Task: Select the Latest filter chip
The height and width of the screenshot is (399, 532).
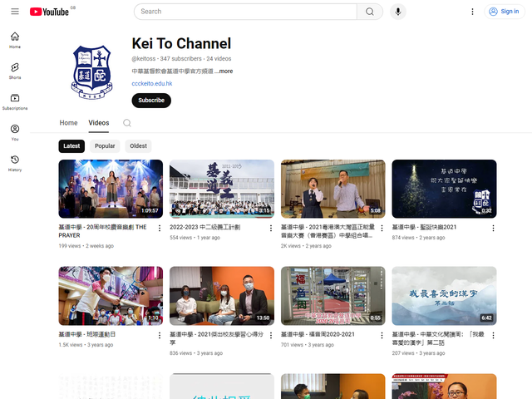Action: pyautogui.click(x=71, y=146)
